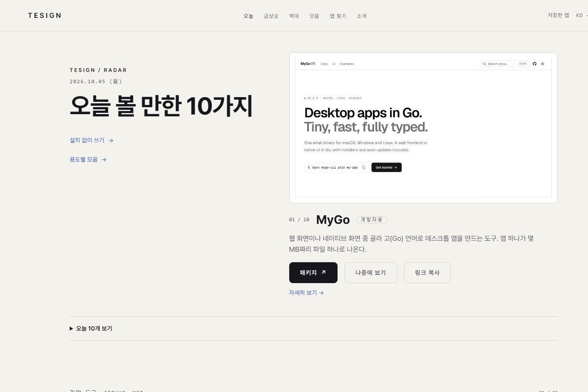Click the TESIGN / RADAR label
The width and height of the screenshot is (588, 392).
click(x=98, y=70)
